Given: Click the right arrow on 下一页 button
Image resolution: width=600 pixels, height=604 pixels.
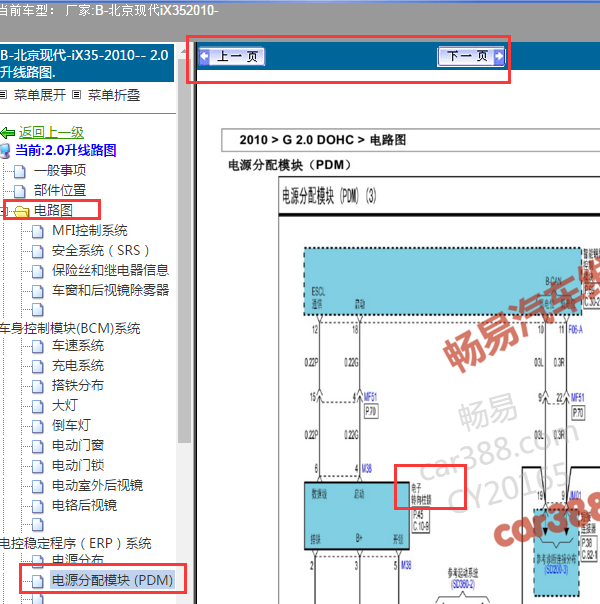Looking at the screenshot, I should [x=499, y=57].
